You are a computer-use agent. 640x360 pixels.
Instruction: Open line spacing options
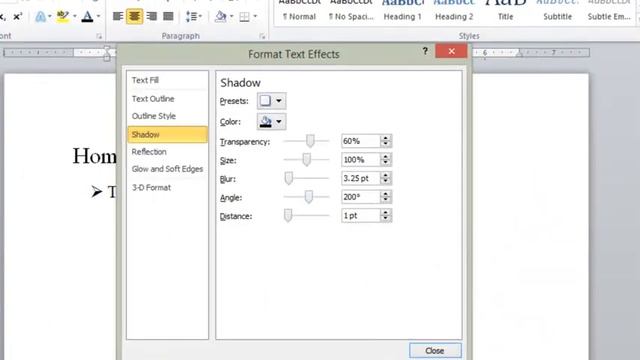[x=191, y=17]
